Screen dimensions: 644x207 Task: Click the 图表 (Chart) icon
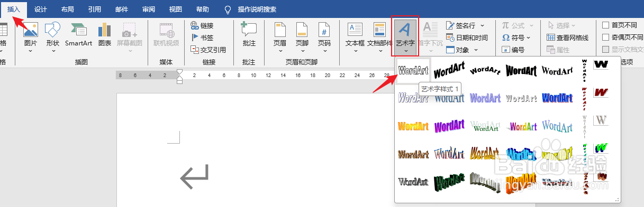(x=104, y=30)
